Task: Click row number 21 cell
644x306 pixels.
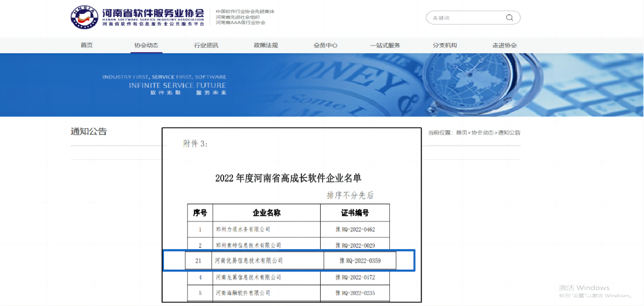Action: pyautogui.click(x=198, y=260)
